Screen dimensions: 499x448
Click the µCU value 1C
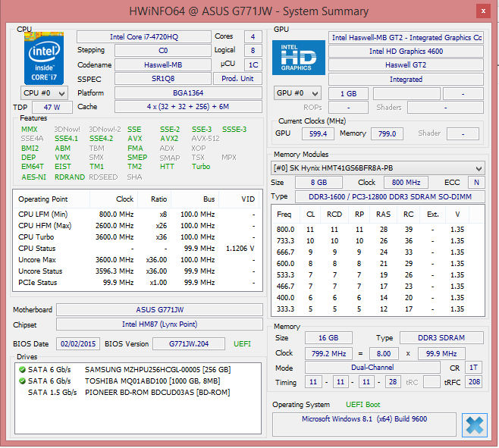tap(253, 65)
